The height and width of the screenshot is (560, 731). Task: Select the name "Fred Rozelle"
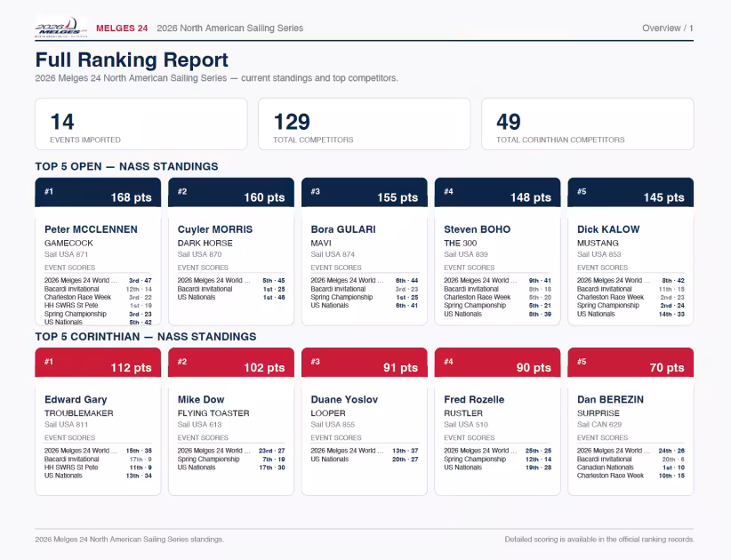point(474,399)
